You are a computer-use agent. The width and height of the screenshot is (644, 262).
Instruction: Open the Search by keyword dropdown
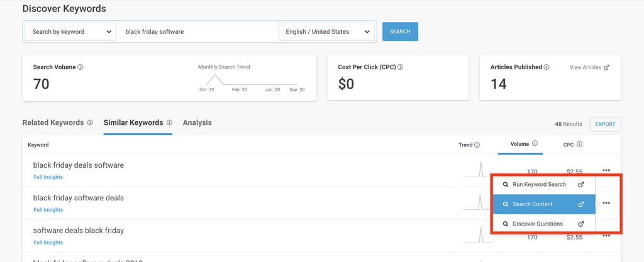70,31
